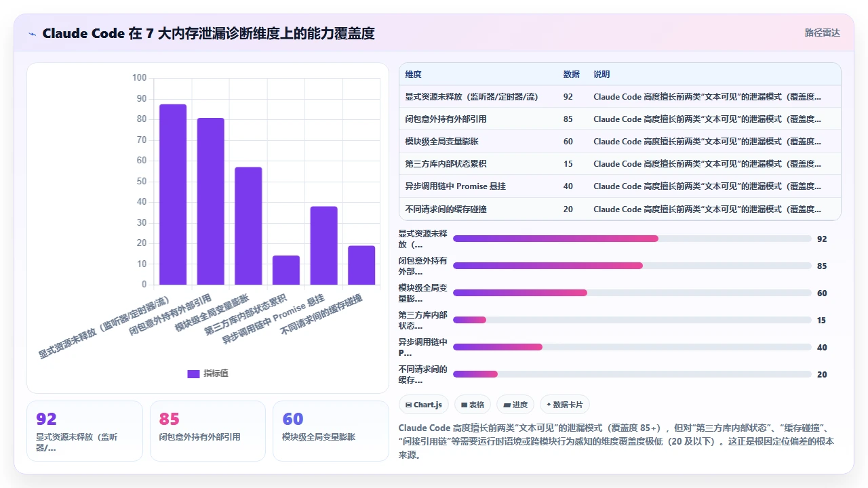Click the progress bar showing 20
Image resolution: width=868 pixels, height=488 pixels.
click(632, 374)
